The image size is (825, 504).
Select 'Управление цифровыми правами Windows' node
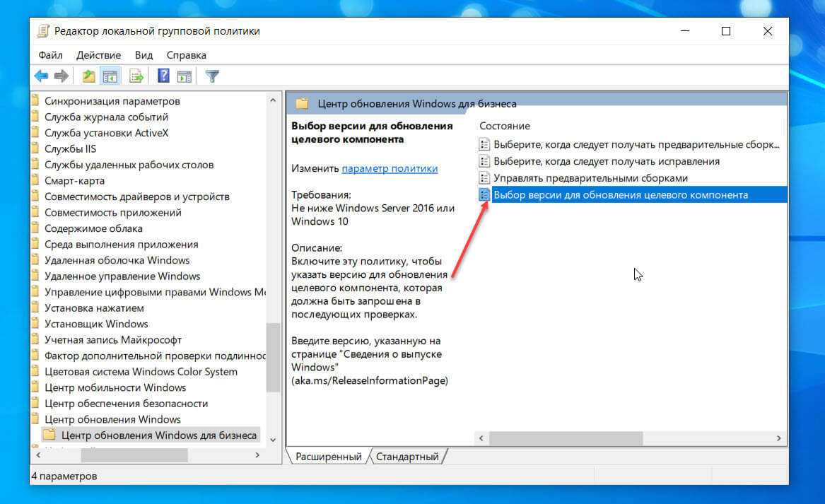point(155,292)
